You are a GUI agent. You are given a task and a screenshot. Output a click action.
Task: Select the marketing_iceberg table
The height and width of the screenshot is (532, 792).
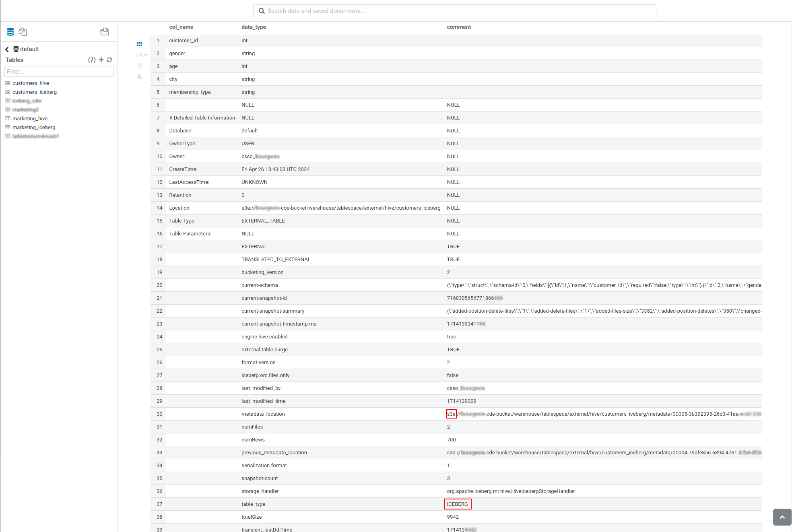click(34, 128)
